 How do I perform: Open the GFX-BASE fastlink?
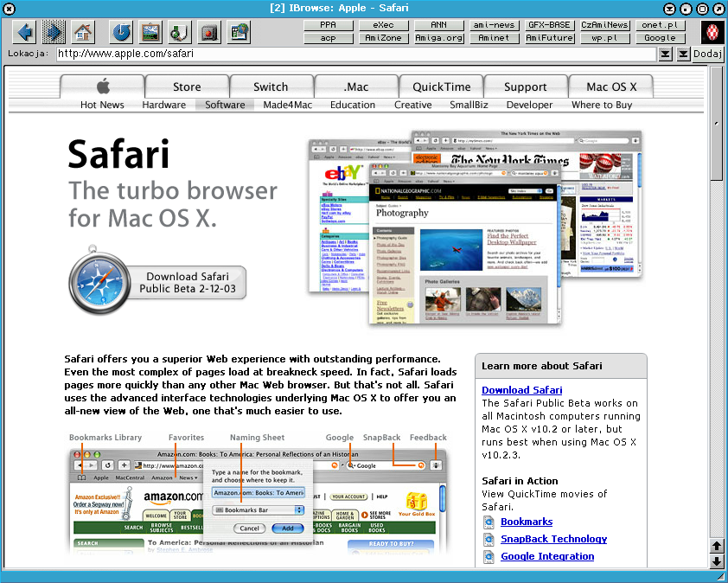pos(550,25)
